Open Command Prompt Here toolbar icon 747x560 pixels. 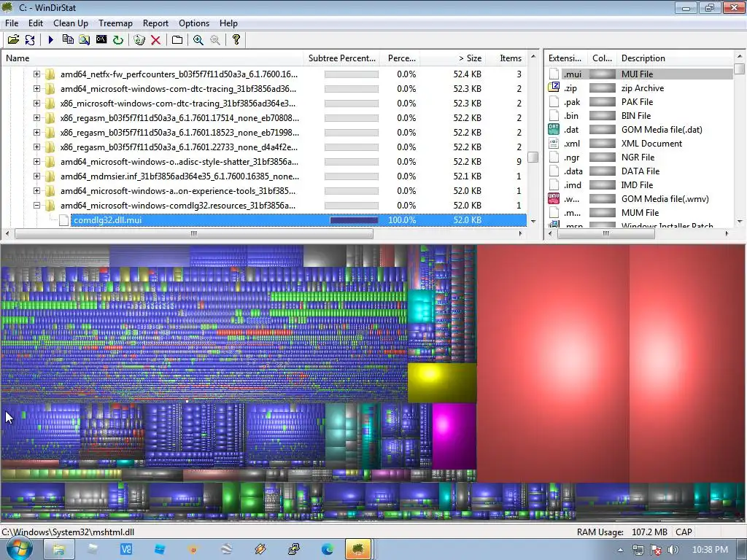pos(101,39)
